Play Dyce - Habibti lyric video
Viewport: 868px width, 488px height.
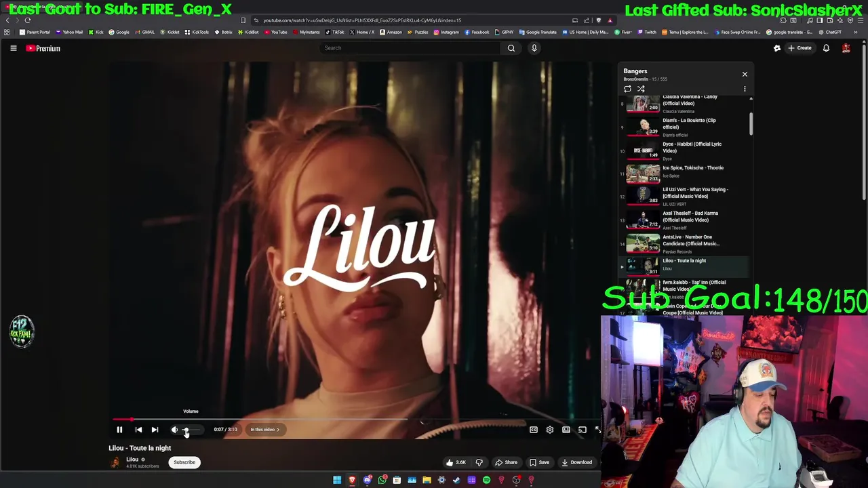pos(684,150)
